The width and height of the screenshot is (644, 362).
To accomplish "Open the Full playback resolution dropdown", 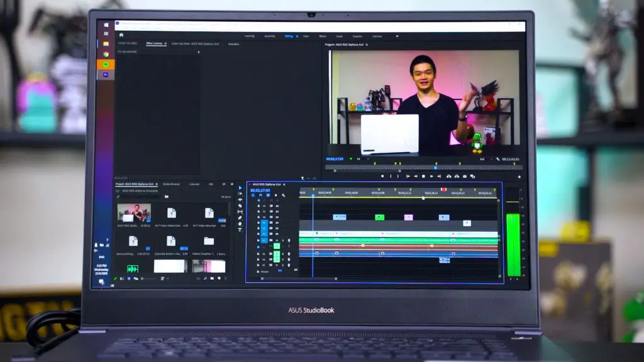I will click(x=486, y=159).
